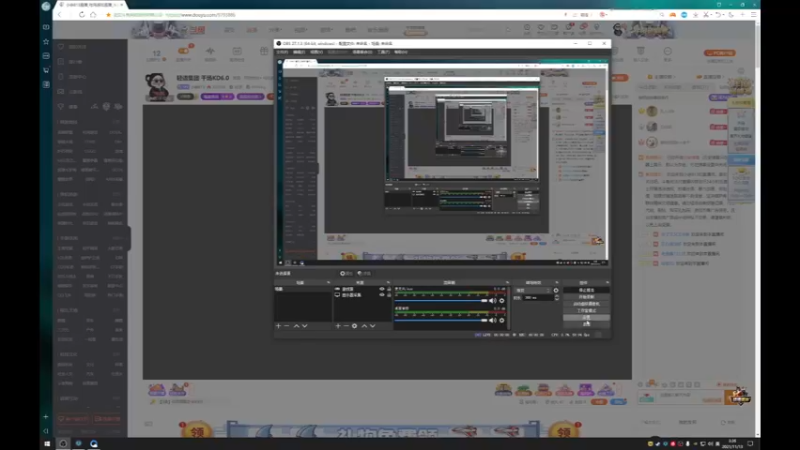This screenshot has width=800, height=450.
Task: Pop out the 控件 dock via its header icon
Action: point(607,282)
